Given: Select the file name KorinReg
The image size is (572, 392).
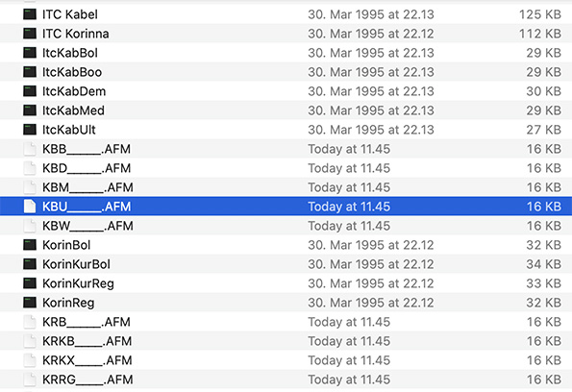Looking at the screenshot, I should (x=68, y=303).
